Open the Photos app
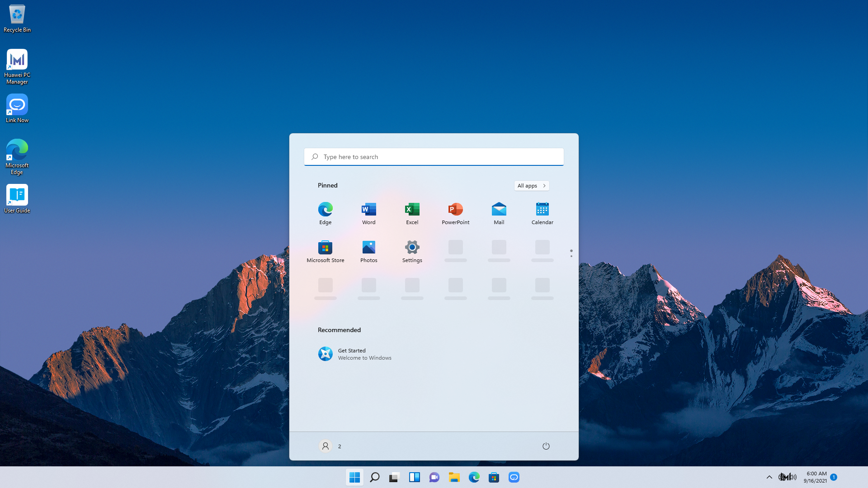 point(368,251)
